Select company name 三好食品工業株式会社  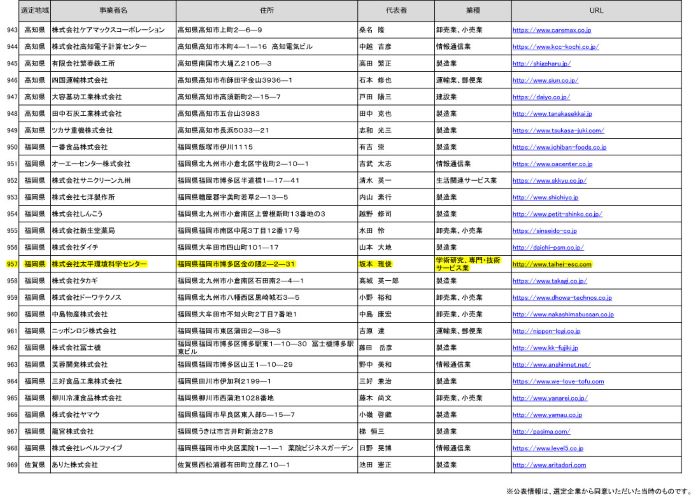click(87, 381)
